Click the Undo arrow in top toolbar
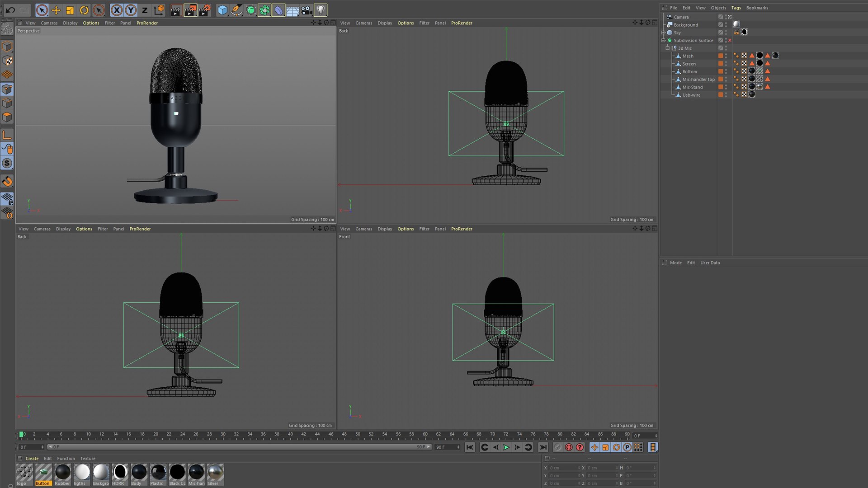Screen dimensions: 868x488 point(10,9)
